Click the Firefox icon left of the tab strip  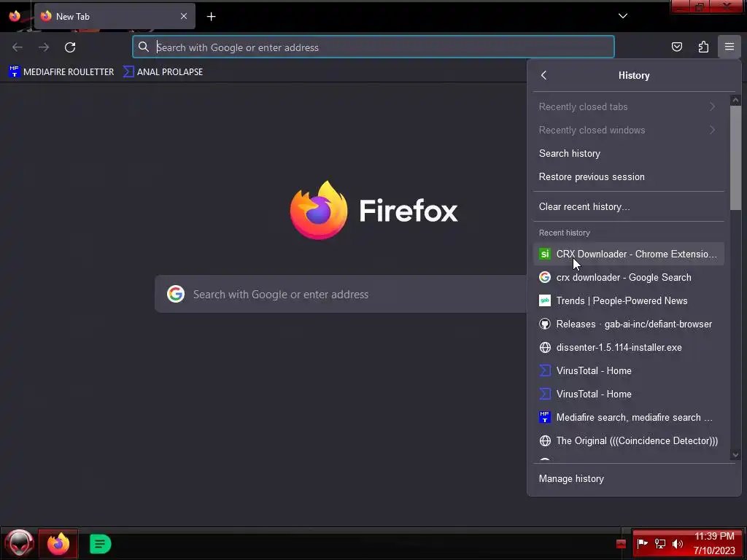15,16
